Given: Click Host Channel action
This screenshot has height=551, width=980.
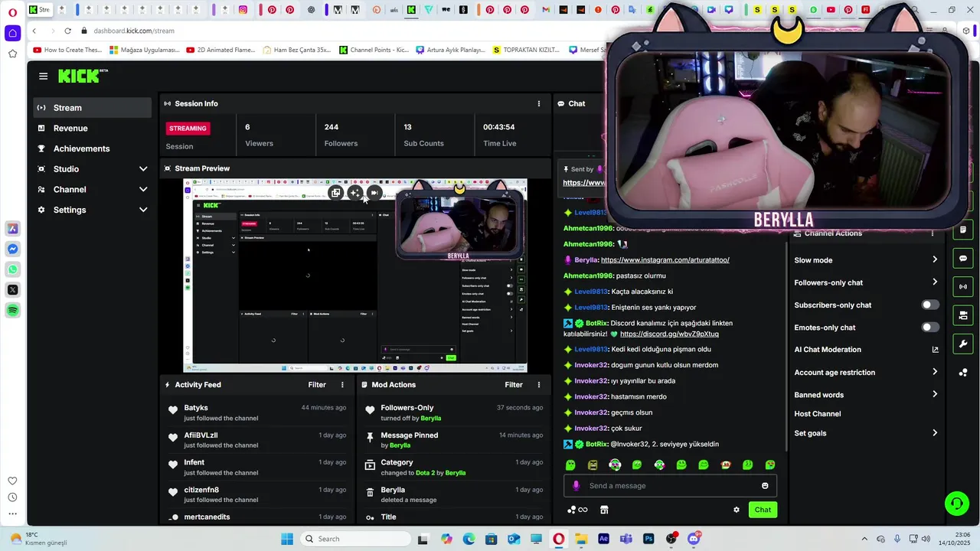Looking at the screenshot, I should 818,414.
